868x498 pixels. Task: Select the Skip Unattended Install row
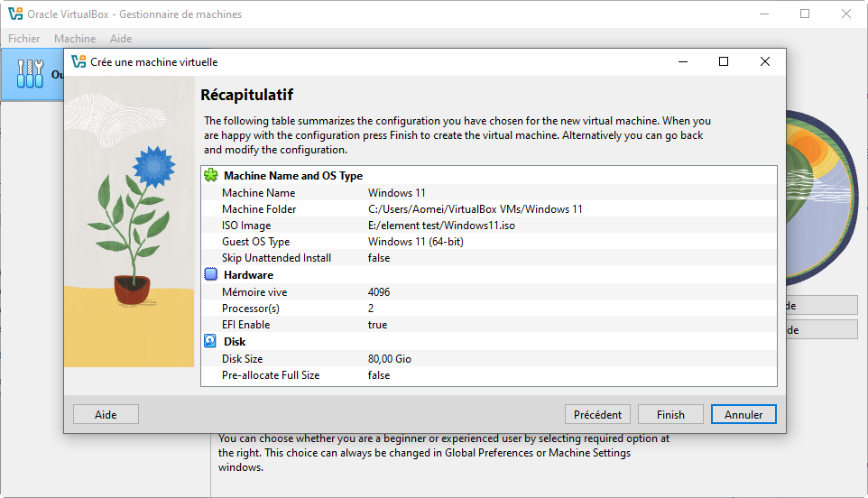click(x=487, y=258)
